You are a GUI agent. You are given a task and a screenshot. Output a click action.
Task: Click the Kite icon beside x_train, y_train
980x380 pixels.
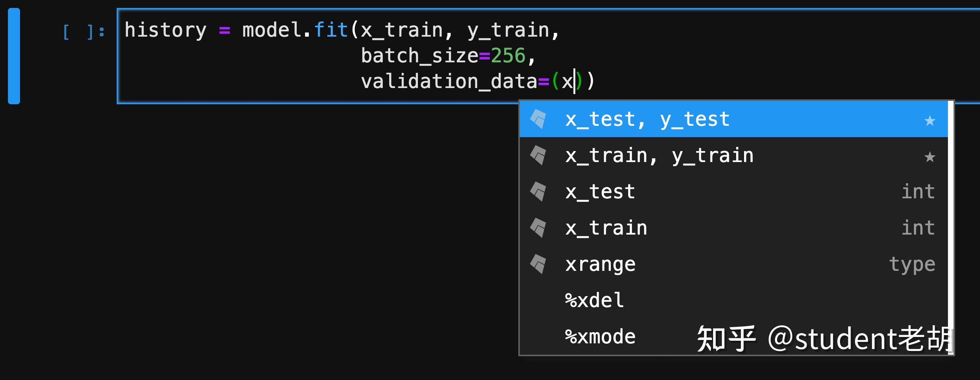tap(538, 155)
